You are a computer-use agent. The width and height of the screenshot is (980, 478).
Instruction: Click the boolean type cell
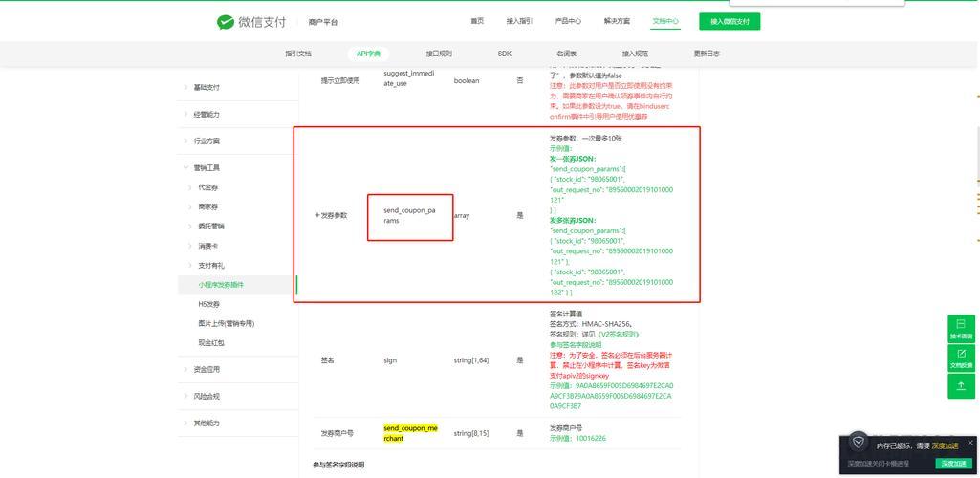point(467,80)
